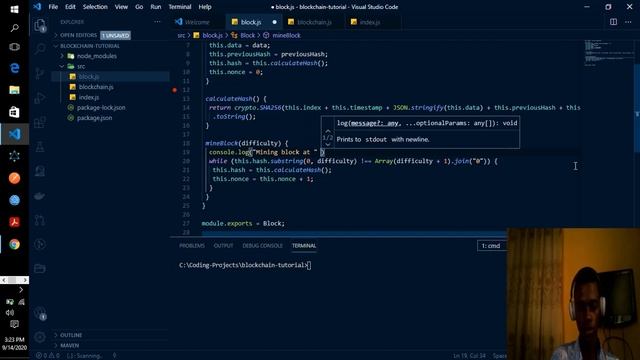Select index.js in explorer tree

click(x=89, y=97)
